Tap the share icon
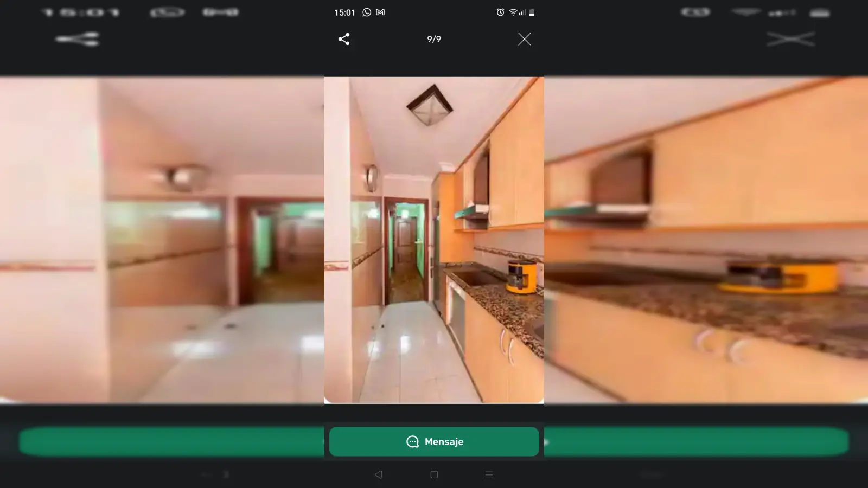 click(x=344, y=39)
